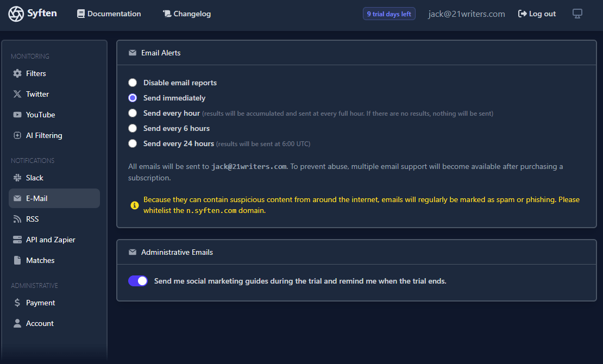Viewport: 603px width, 364px height.
Task: Open the Payment section
Action: (x=40, y=303)
